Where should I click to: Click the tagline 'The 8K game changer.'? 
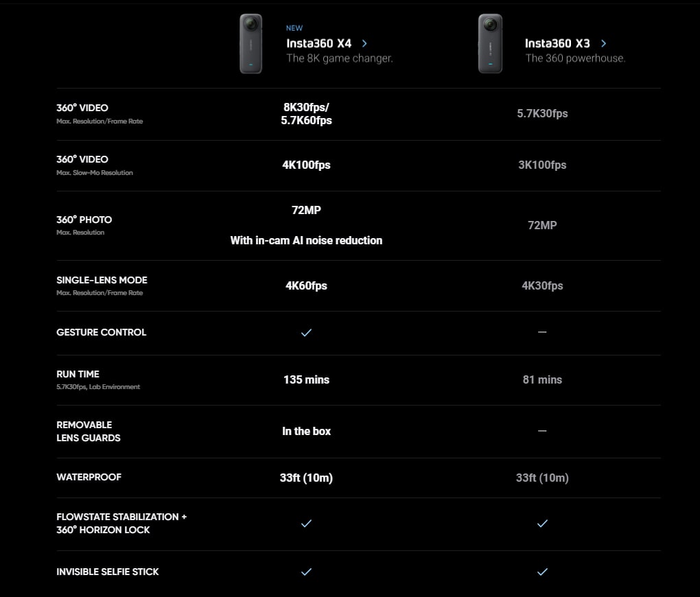[339, 58]
